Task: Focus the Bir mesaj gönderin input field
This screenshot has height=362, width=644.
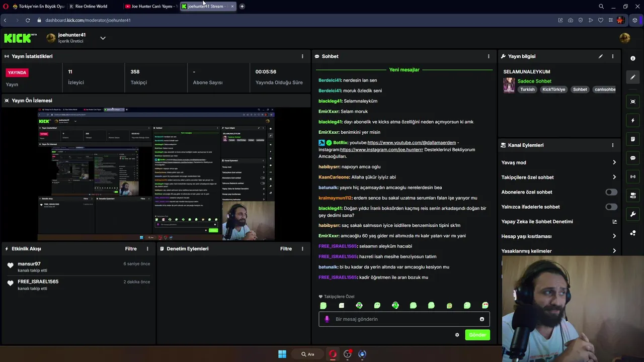Action: [x=404, y=319]
